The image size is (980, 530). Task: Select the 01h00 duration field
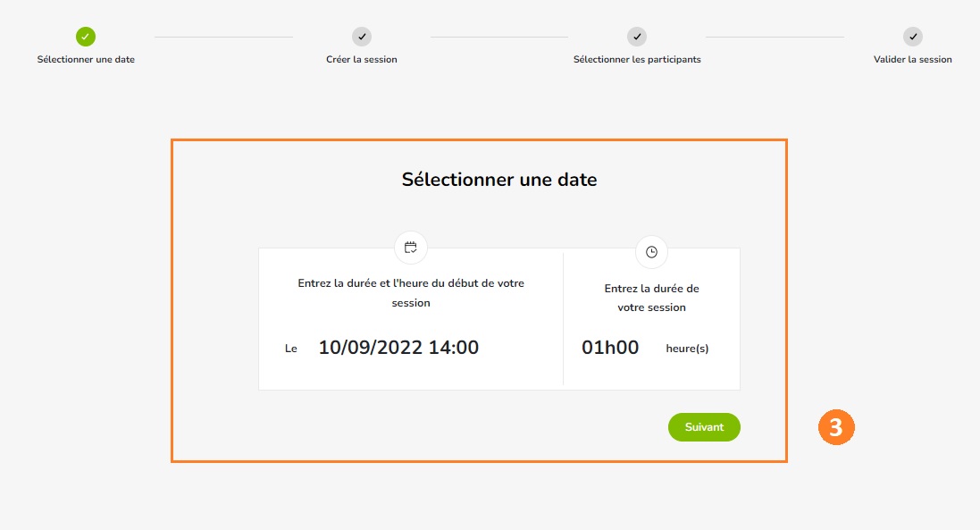pyautogui.click(x=610, y=348)
